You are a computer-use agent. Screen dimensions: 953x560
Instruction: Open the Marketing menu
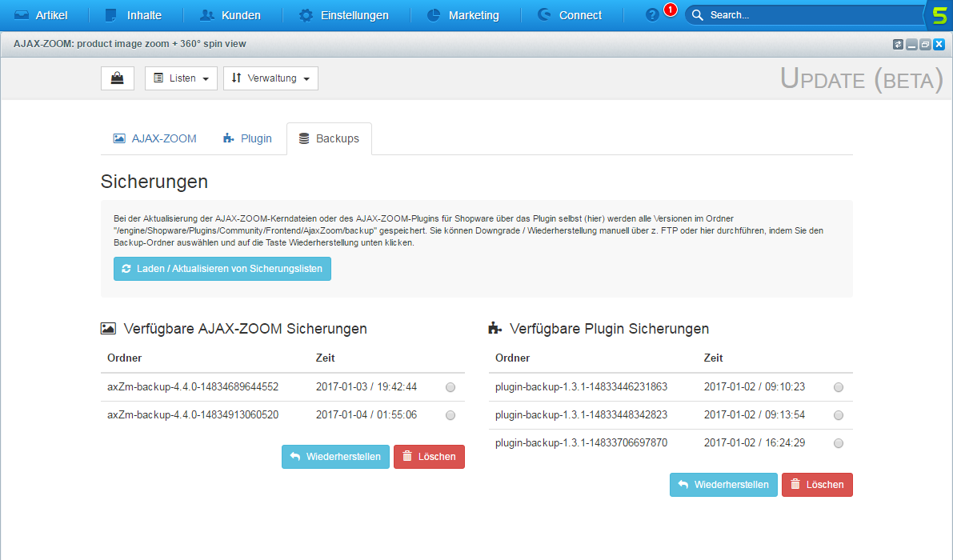(463, 15)
